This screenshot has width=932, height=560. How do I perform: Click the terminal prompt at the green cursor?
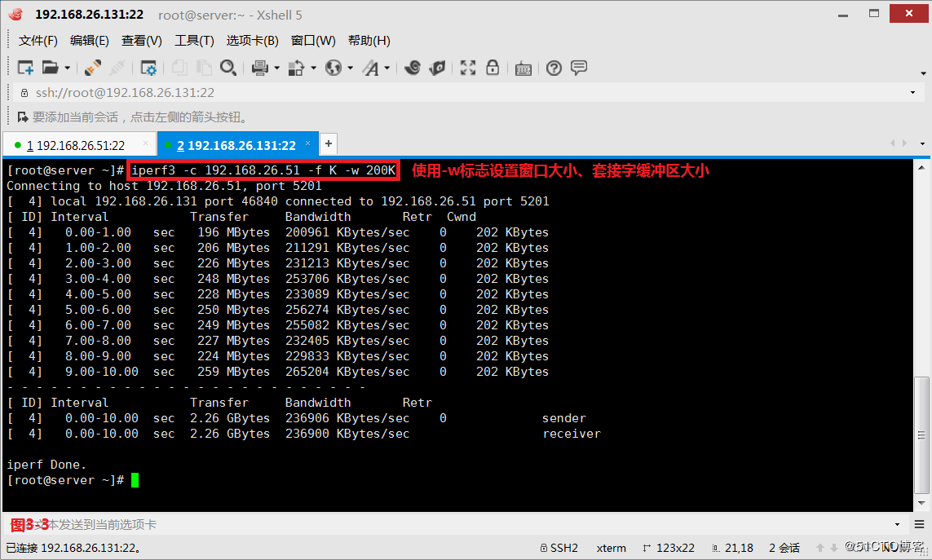135,480
